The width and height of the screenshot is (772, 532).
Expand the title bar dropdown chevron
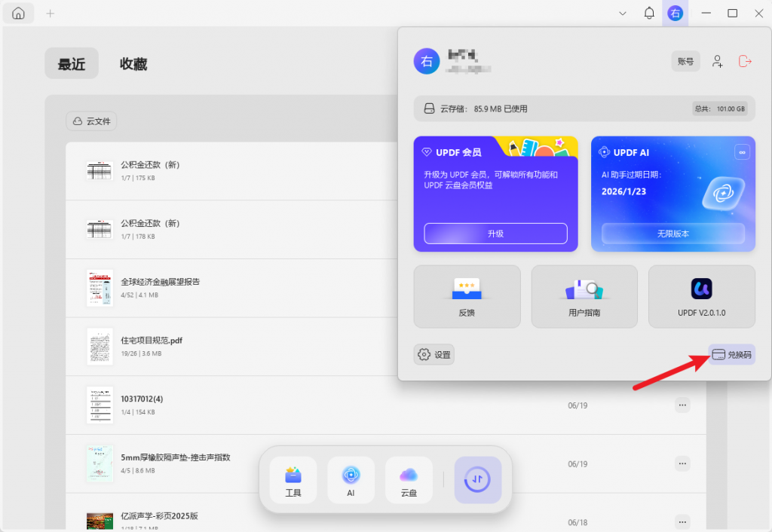pyautogui.click(x=622, y=14)
